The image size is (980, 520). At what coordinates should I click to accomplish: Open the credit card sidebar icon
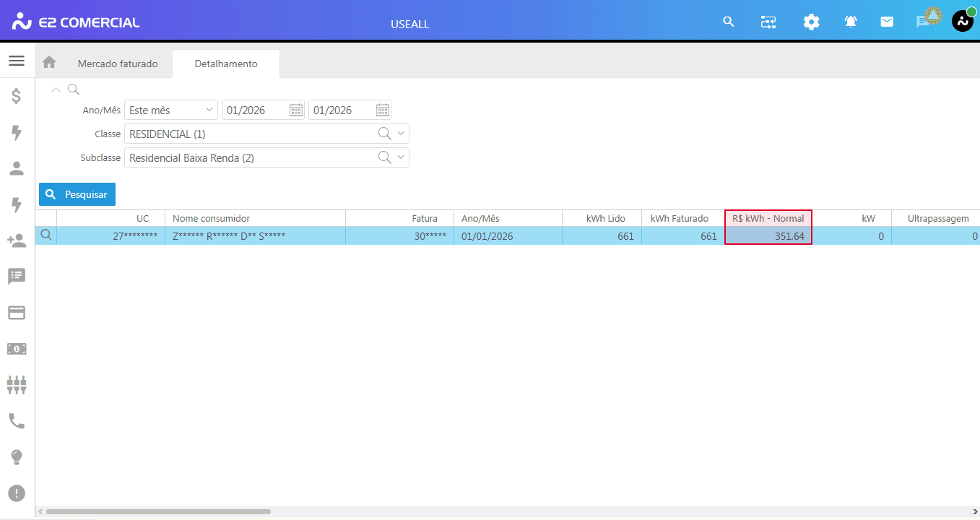click(x=16, y=313)
